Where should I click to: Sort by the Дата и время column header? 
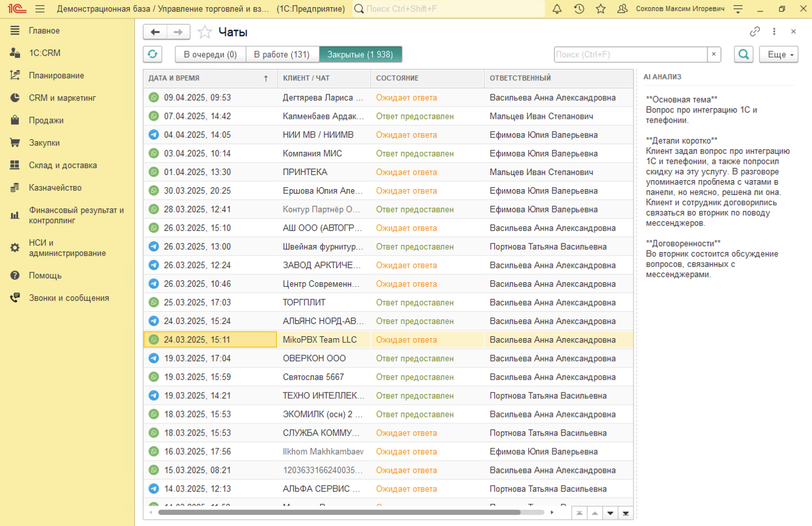tap(174, 78)
